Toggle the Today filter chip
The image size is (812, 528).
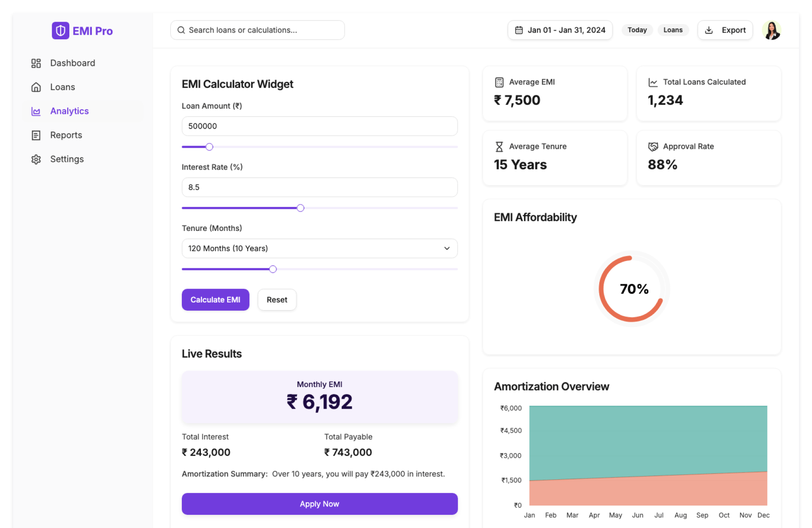point(637,30)
